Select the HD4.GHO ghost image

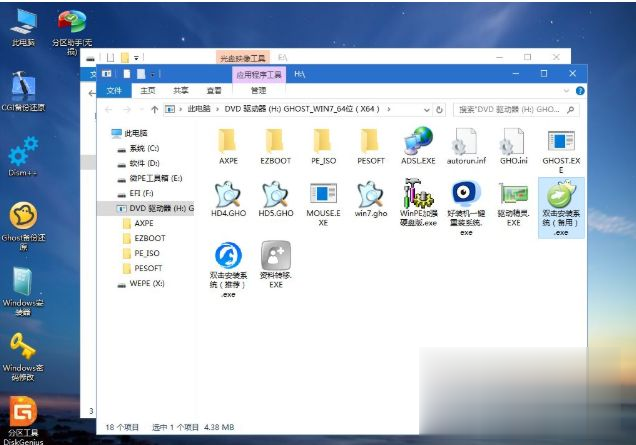coord(228,199)
